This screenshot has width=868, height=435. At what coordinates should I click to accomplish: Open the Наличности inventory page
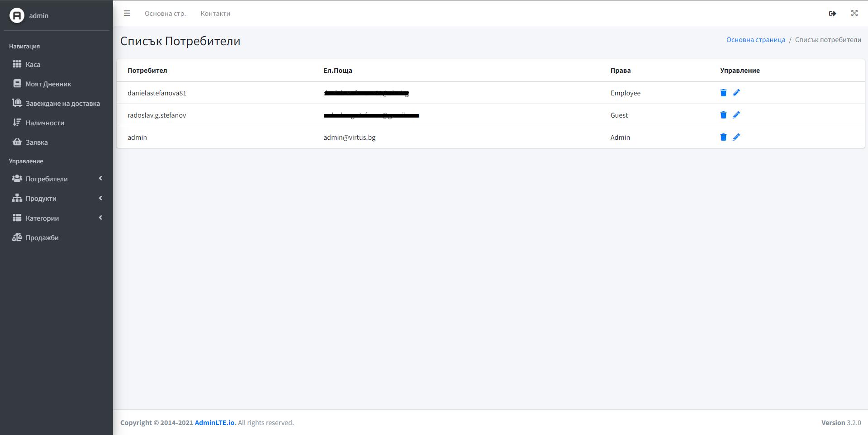click(45, 123)
